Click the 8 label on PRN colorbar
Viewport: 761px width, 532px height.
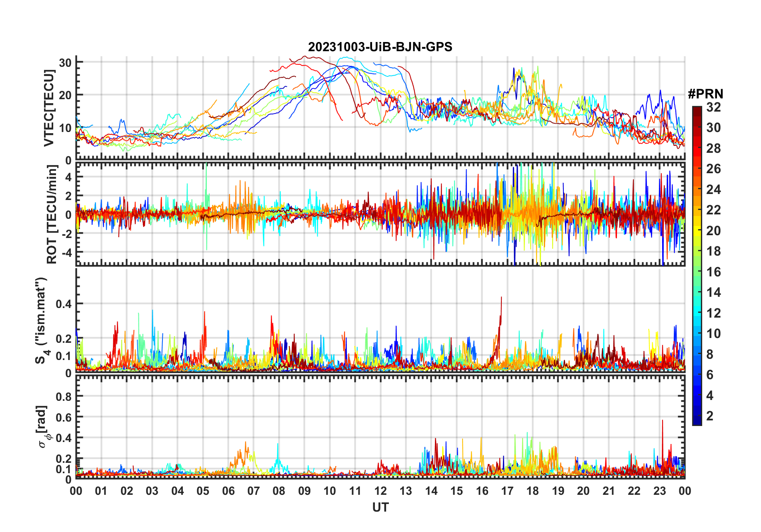pos(710,354)
